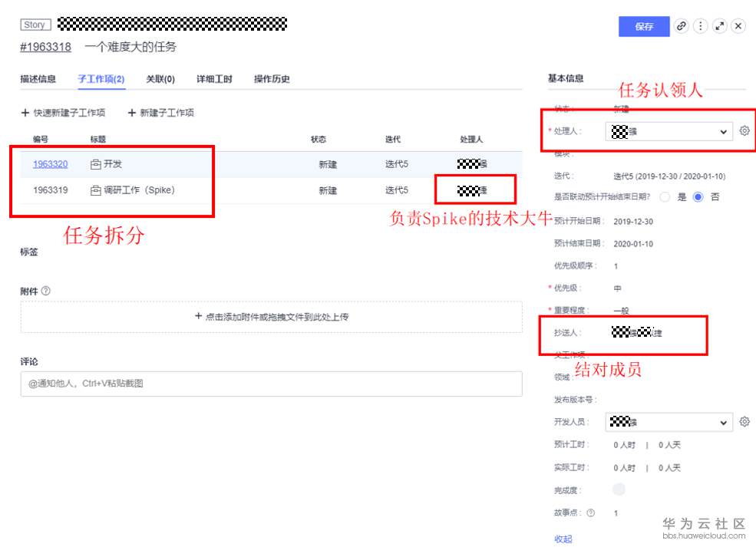The height and width of the screenshot is (547, 756).
Task: Open the 详细工时 tab
Action: coord(214,79)
